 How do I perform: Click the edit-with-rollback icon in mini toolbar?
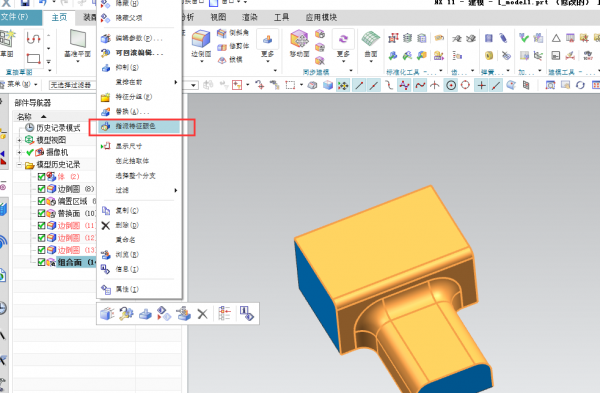(x=126, y=314)
